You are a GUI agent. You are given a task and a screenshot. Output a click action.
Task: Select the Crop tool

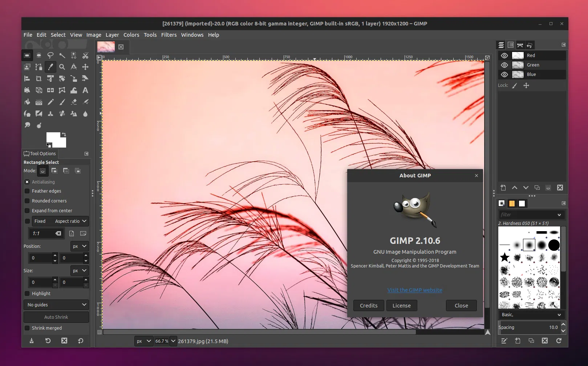point(39,79)
